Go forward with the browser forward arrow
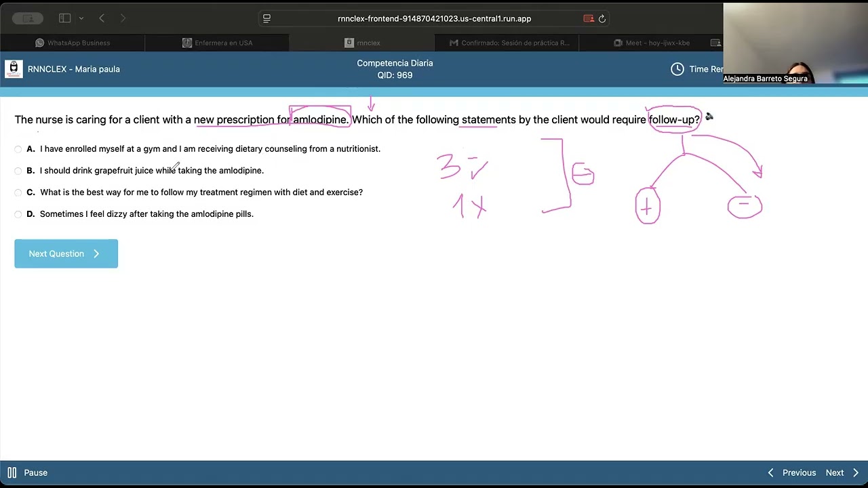This screenshot has height=488, width=868. 123,18
